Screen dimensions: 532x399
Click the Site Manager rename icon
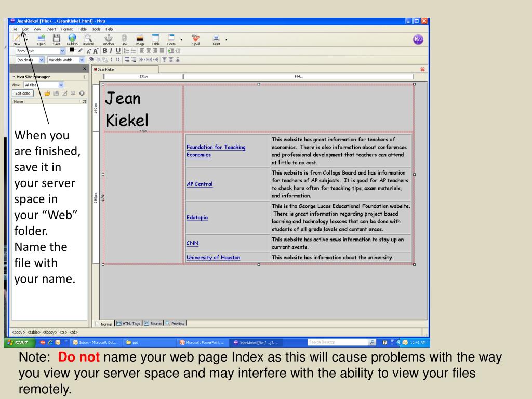point(64,94)
